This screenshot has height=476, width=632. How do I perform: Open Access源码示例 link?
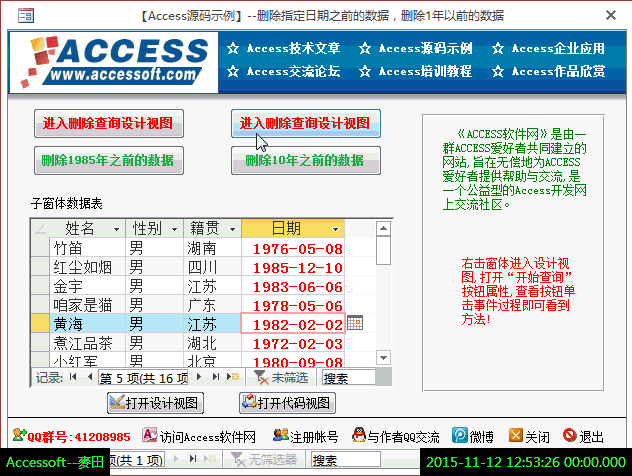point(416,48)
